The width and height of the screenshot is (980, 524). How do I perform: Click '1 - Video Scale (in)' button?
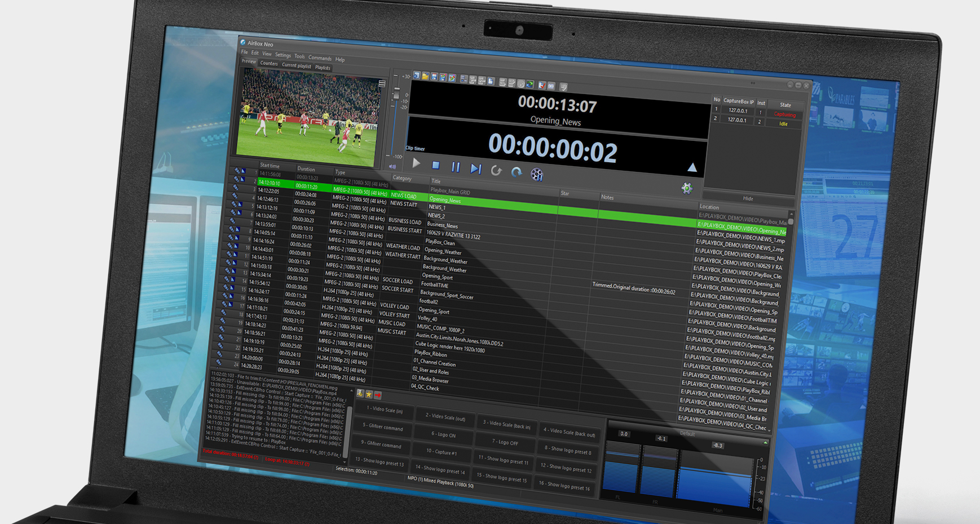pos(385,410)
